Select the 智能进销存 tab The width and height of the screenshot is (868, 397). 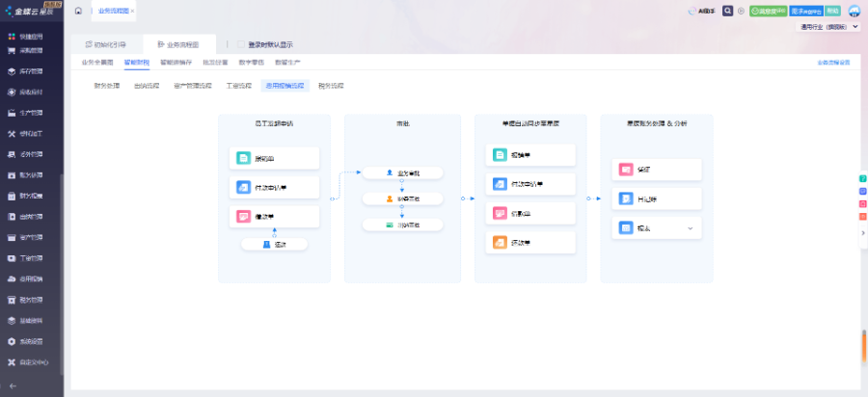(176, 63)
